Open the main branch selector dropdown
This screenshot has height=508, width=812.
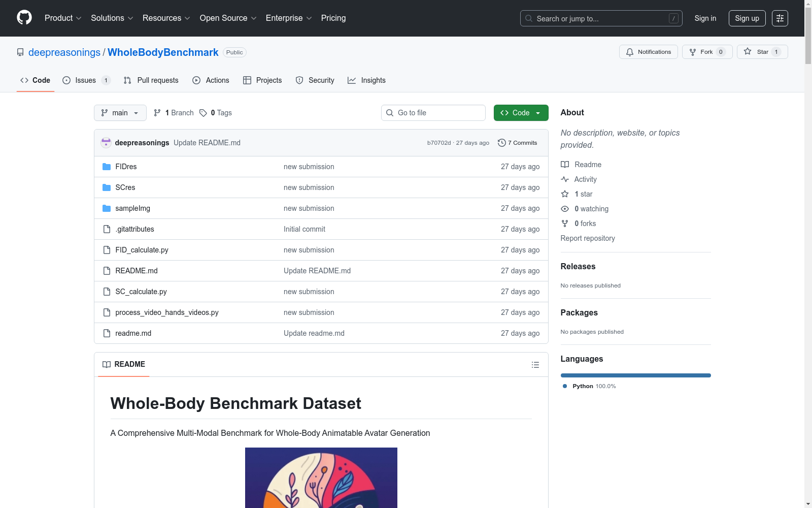[x=120, y=113]
